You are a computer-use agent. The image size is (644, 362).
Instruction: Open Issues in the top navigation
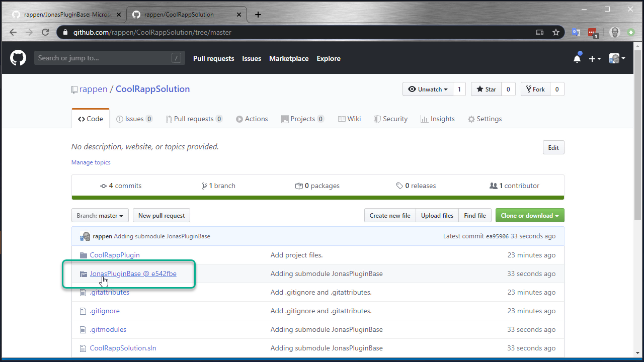[x=252, y=59]
